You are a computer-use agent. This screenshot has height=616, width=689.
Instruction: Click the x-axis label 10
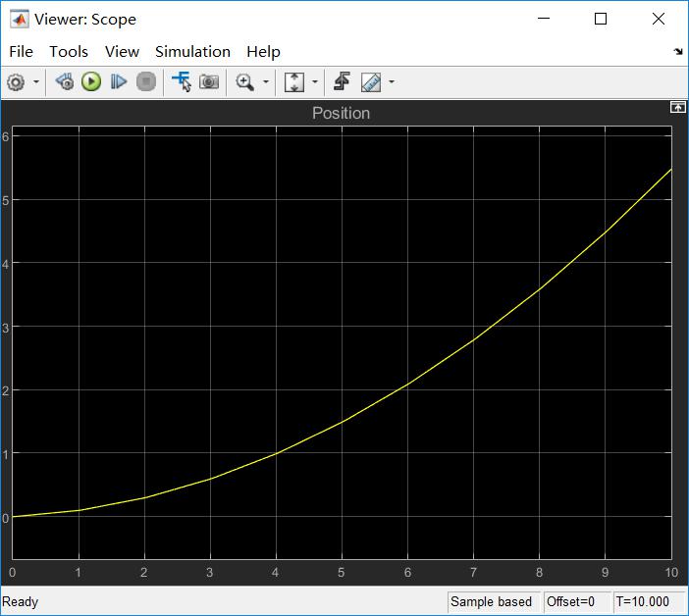click(x=671, y=573)
